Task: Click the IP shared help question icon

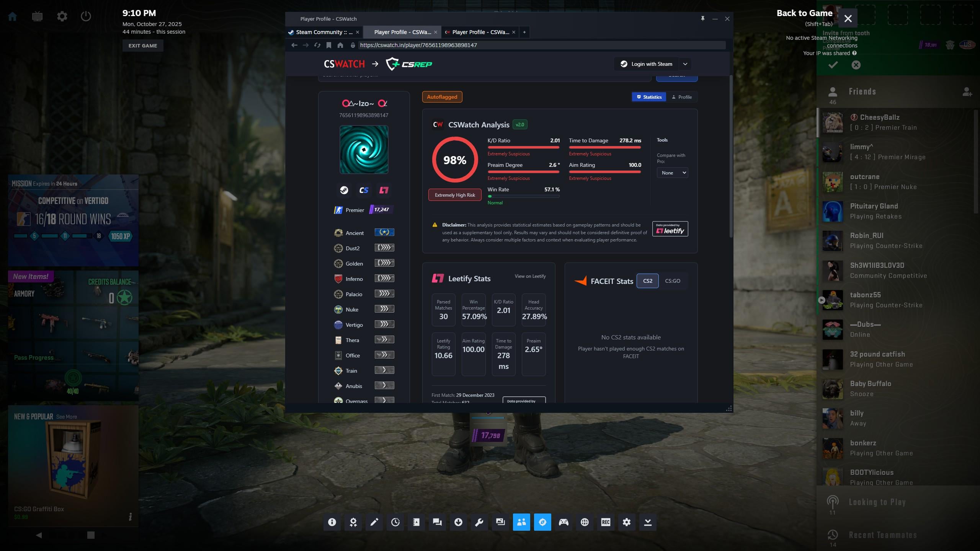Action: (x=854, y=53)
